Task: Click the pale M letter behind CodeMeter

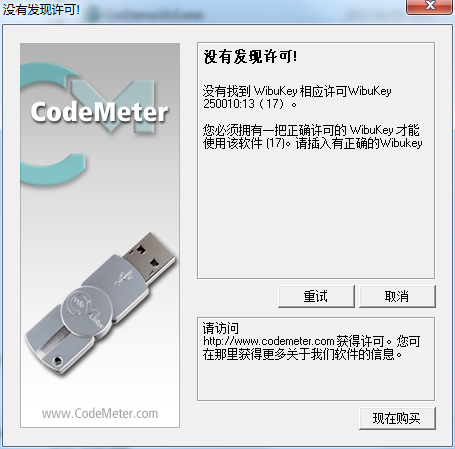Action: (113, 105)
